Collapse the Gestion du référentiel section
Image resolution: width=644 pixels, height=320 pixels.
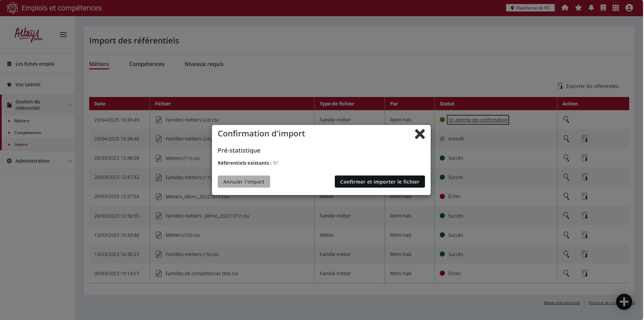(x=70, y=105)
